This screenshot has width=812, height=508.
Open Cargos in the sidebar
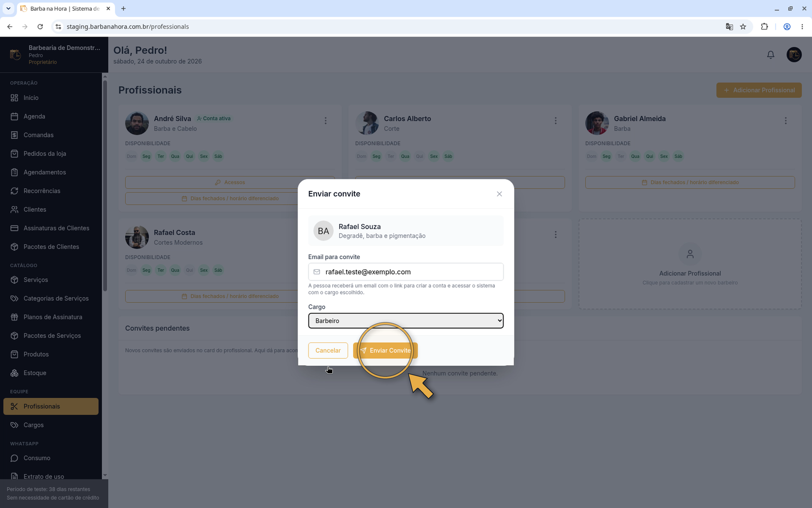click(51, 425)
